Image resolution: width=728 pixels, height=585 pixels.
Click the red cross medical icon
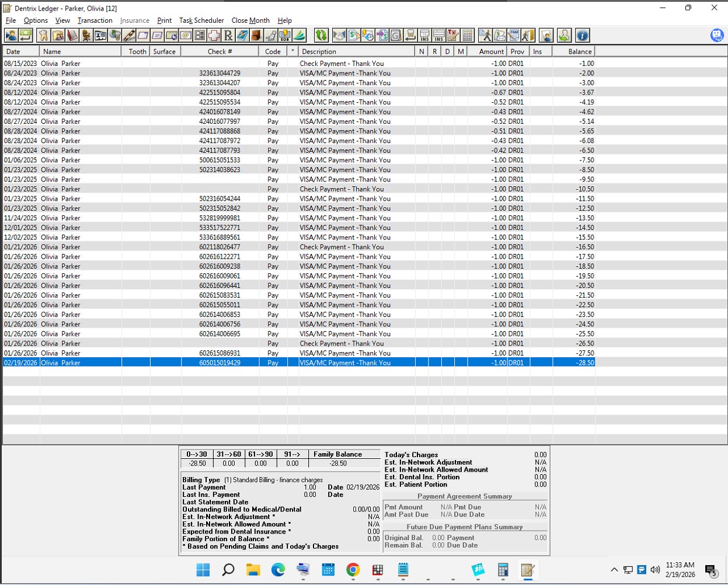tap(214, 36)
